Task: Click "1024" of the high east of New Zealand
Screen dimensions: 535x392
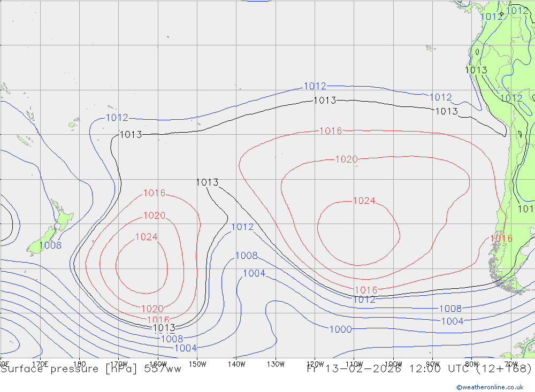Action: tap(147, 237)
